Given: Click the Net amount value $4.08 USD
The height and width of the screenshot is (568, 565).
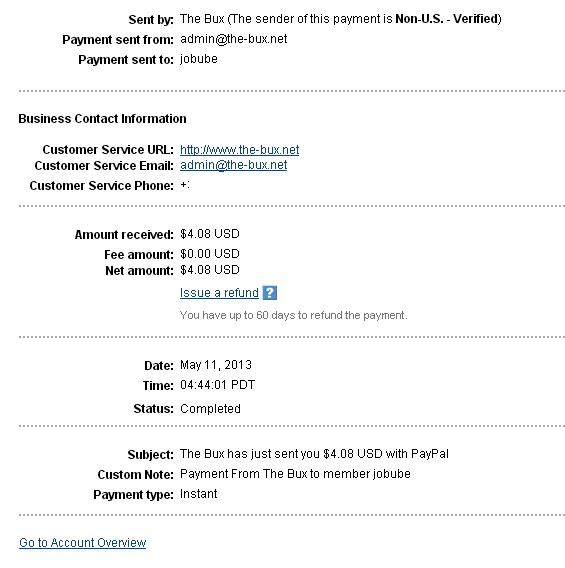Looking at the screenshot, I should (210, 270).
